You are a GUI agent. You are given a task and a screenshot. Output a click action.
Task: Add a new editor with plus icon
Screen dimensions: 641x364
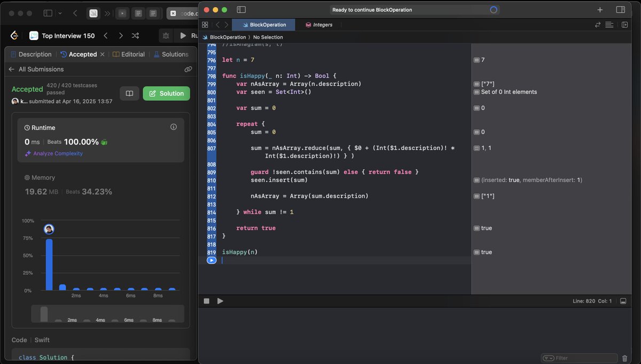(x=600, y=10)
